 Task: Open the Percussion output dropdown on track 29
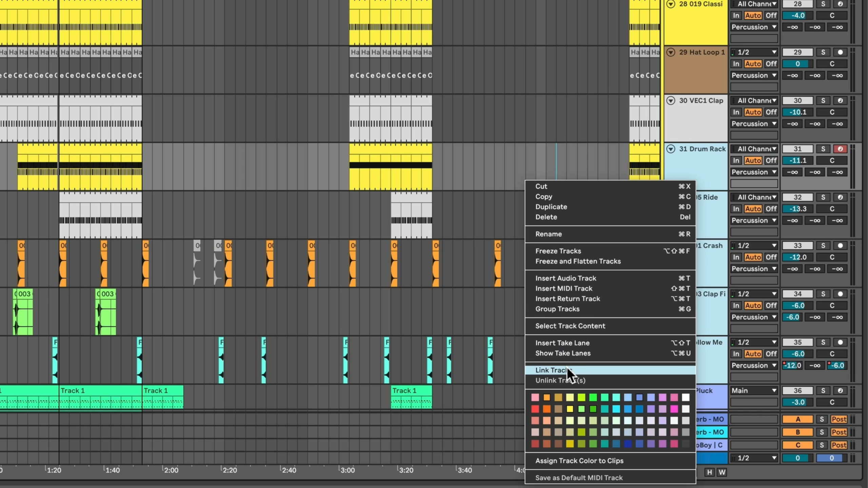754,75
